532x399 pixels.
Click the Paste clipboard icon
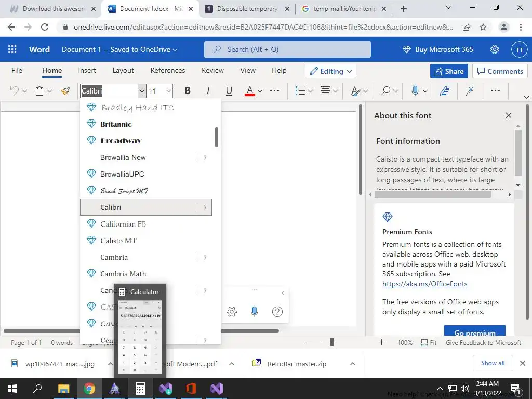39,91
